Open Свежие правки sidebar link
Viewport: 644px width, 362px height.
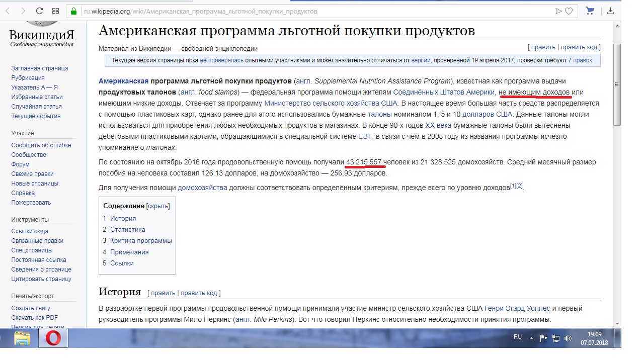point(32,174)
